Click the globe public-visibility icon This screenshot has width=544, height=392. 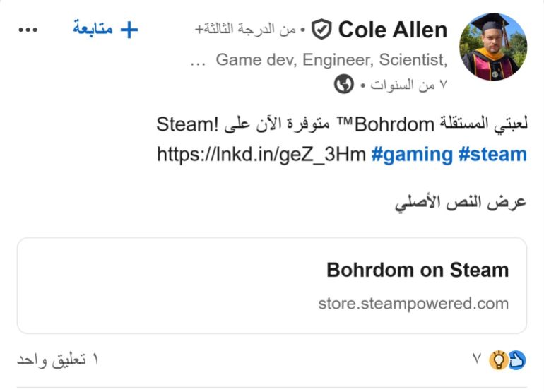click(x=344, y=85)
